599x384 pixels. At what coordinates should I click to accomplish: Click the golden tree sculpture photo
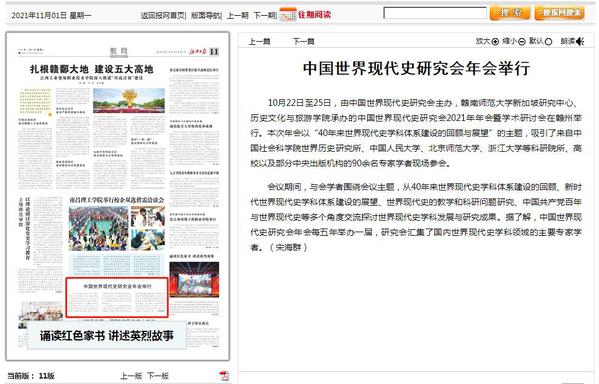[x=129, y=100]
